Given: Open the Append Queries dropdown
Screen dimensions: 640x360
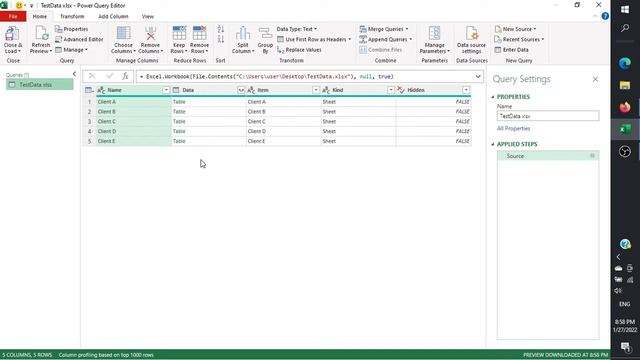Looking at the screenshot, I should tap(386, 39).
